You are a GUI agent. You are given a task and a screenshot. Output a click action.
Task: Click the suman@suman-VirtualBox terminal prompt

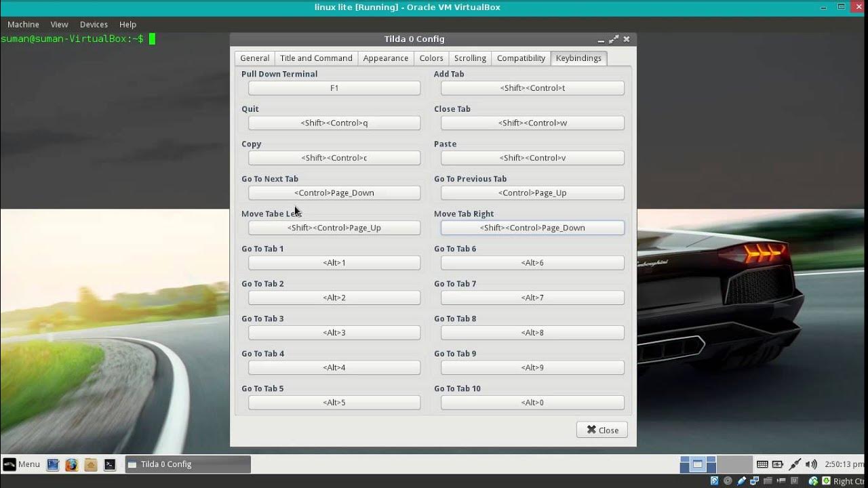(73, 39)
